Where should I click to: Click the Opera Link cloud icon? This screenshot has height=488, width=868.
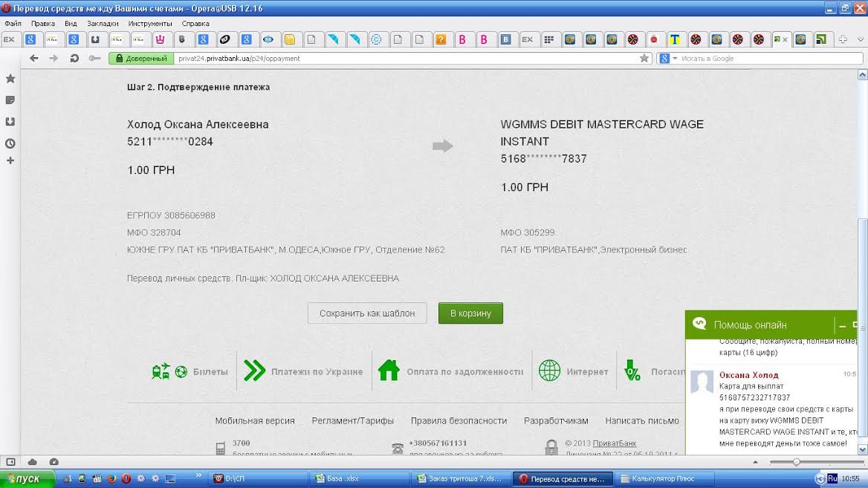(33, 461)
